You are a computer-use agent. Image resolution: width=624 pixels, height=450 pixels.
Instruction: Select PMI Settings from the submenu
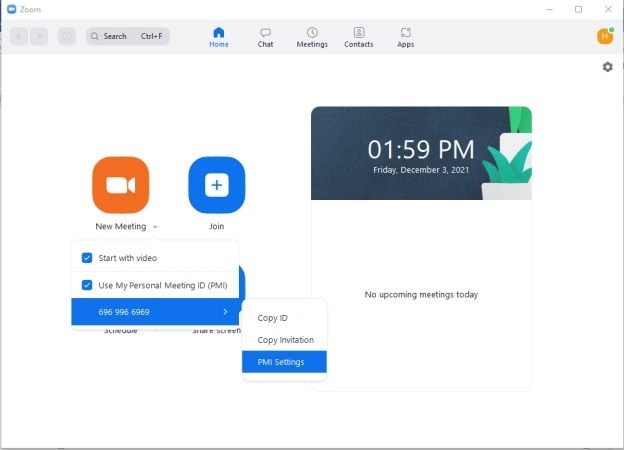pyautogui.click(x=284, y=362)
